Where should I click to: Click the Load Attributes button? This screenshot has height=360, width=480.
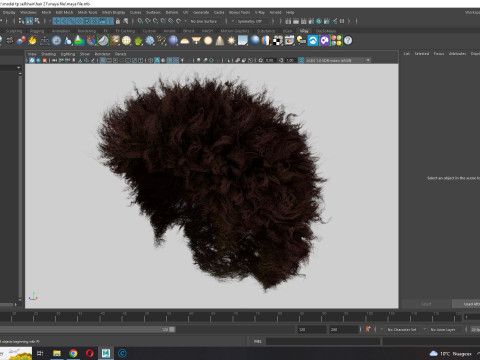(x=466, y=304)
